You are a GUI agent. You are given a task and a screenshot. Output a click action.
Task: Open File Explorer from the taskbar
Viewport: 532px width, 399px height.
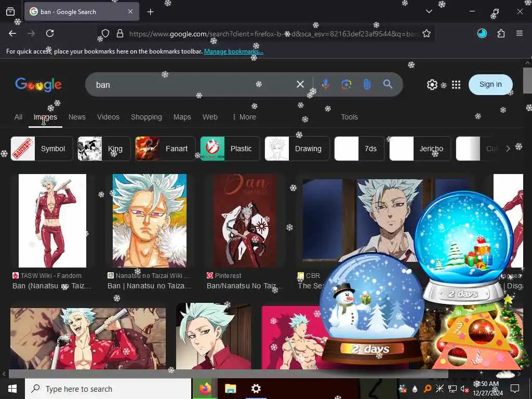(230, 389)
